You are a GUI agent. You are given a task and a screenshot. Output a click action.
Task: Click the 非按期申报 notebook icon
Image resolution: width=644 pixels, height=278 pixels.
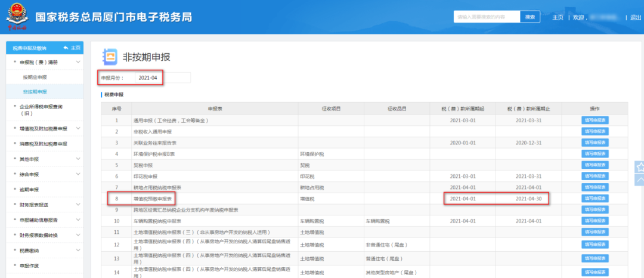[x=110, y=57]
